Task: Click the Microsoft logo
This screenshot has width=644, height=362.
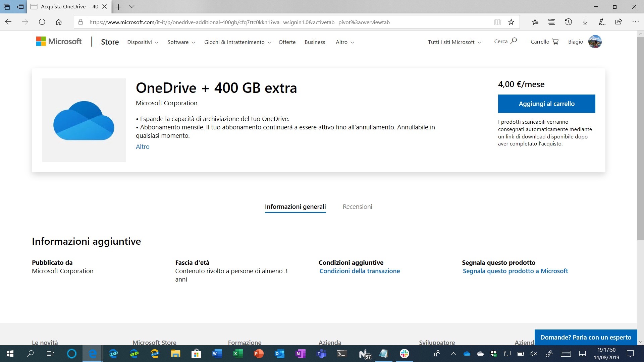Action: tap(59, 42)
